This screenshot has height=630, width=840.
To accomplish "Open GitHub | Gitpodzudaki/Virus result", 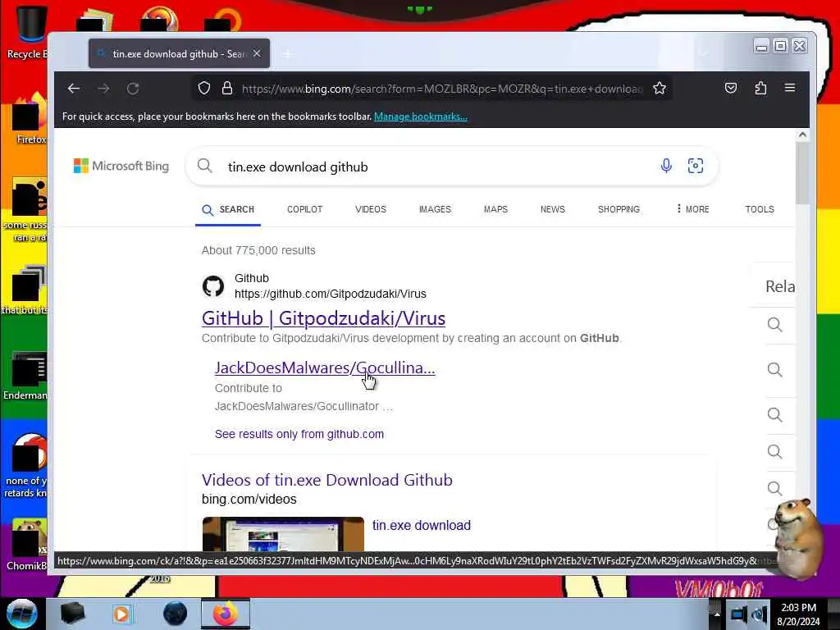I will (323, 318).
